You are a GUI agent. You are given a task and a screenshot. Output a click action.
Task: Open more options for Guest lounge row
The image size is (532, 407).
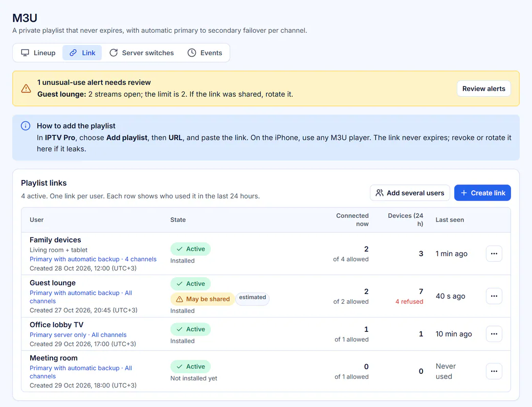[494, 296]
